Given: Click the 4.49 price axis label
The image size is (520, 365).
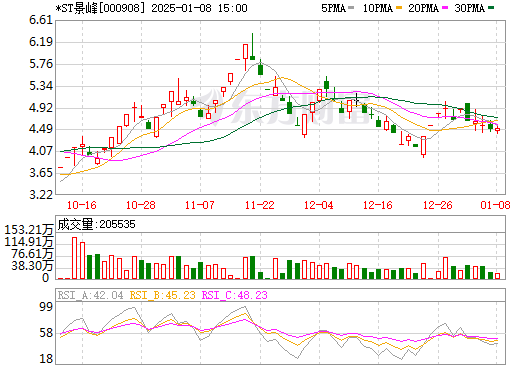Looking at the screenshot, I should (x=41, y=129).
